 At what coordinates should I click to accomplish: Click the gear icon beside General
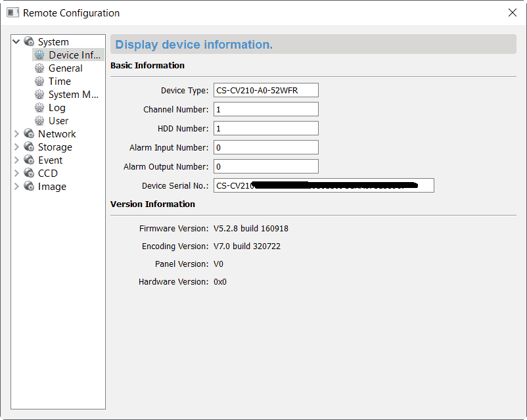(x=39, y=68)
